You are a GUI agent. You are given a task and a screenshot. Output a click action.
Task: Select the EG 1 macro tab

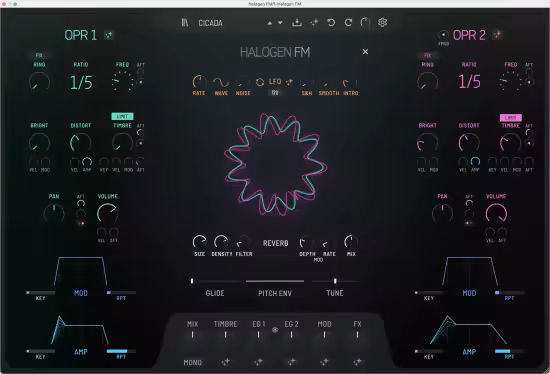click(x=259, y=324)
